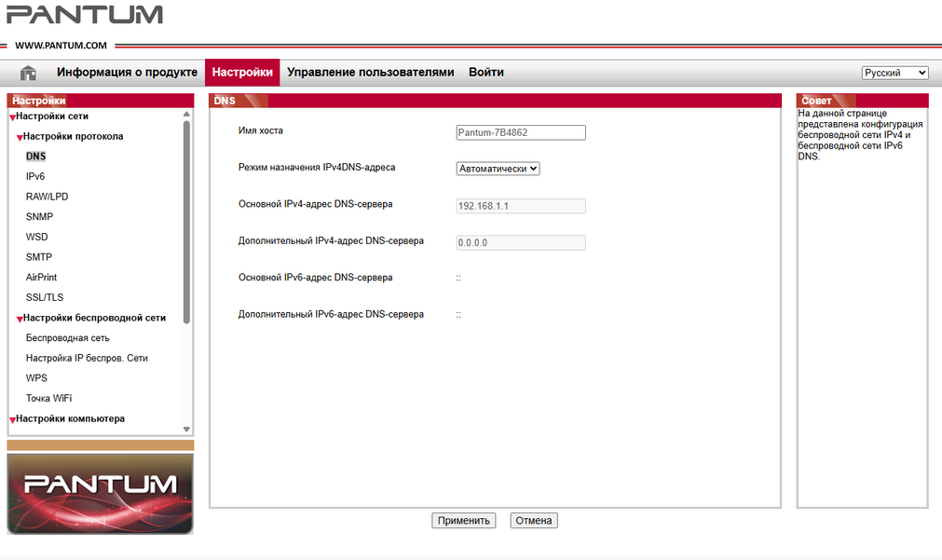Image resolution: width=942 pixels, height=560 pixels.
Task: Open SSL/TLS settings in sidebar
Action: [45, 297]
